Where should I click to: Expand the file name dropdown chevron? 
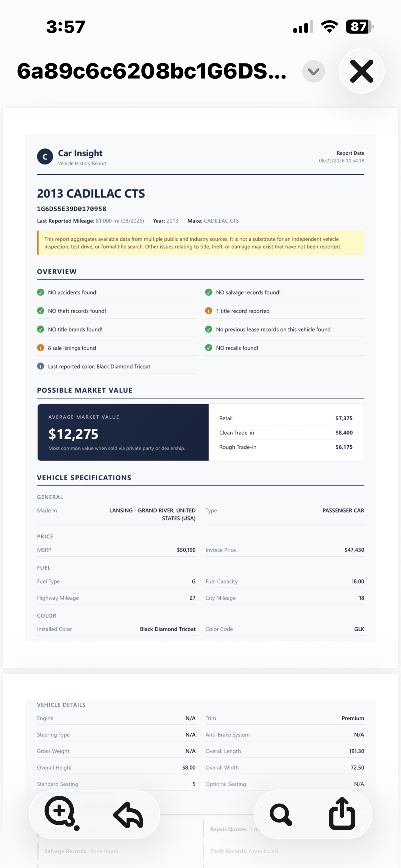tap(314, 71)
